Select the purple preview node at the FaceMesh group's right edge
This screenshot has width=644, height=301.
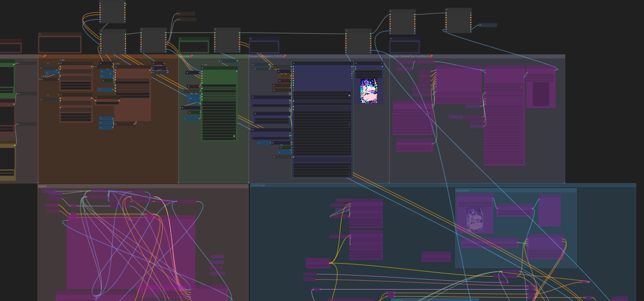(x=540, y=88)
